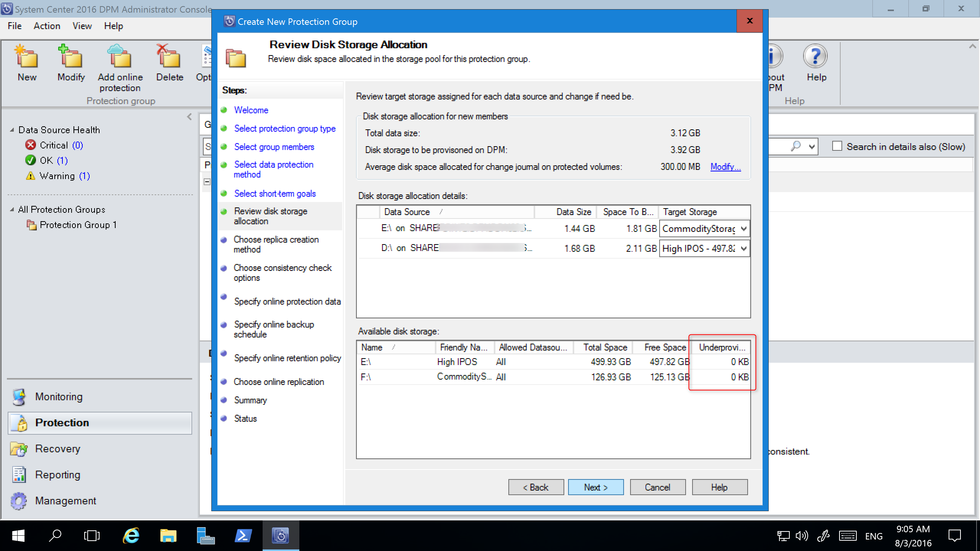Click the Summary step in wizard

(x=250, y=400)
